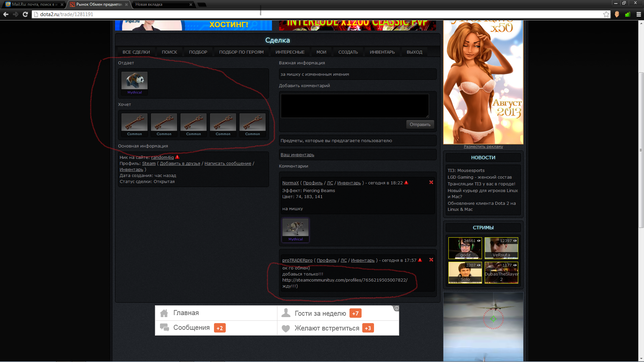Select the first Common key item

(135, 125)
